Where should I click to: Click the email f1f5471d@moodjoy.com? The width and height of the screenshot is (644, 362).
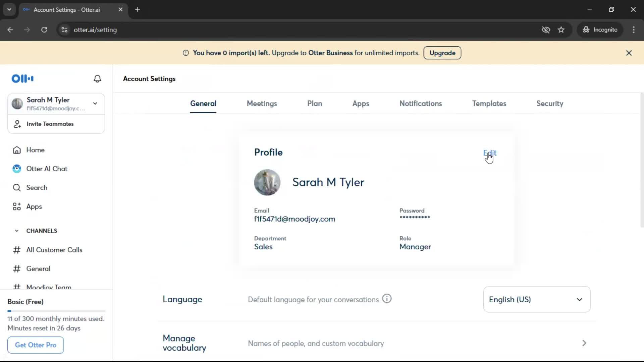coord(294,219)
